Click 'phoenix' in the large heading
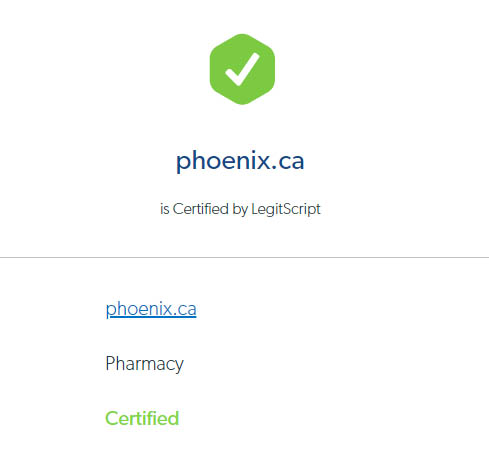Viewport: 489px width, 455px height. point(223,161)
